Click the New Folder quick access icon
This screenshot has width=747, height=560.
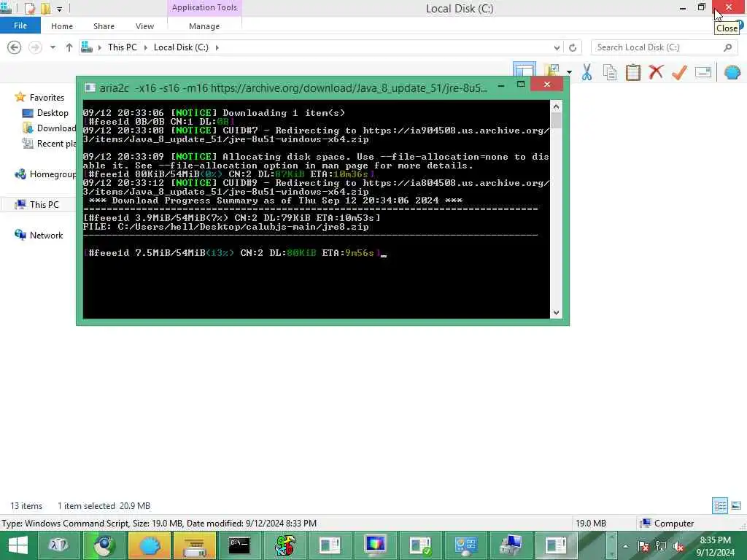(x=45, y=9)
